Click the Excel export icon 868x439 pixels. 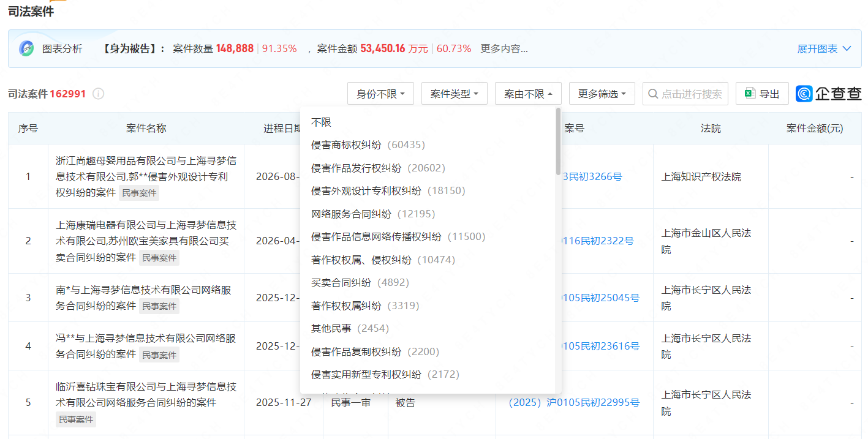click(749, 94)
